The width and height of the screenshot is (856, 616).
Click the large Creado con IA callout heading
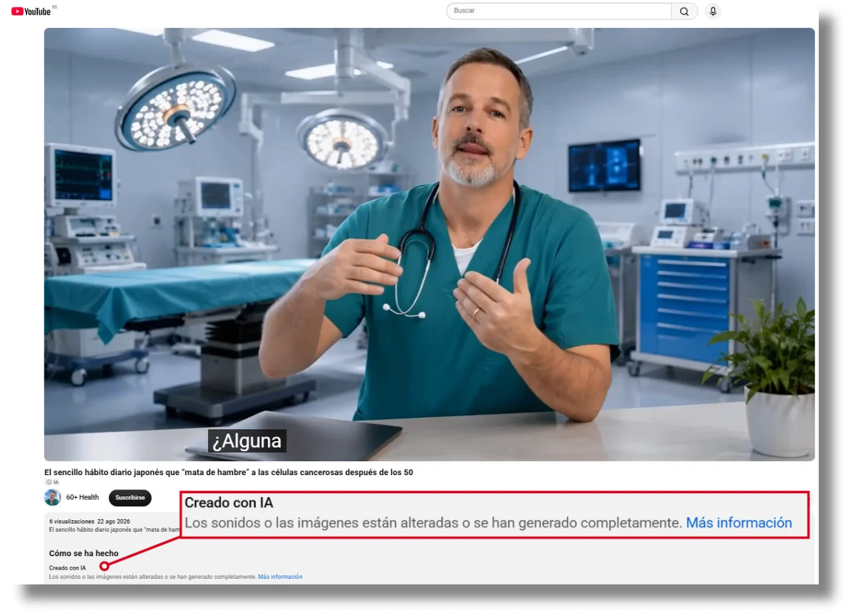click(x=229, y=503)
